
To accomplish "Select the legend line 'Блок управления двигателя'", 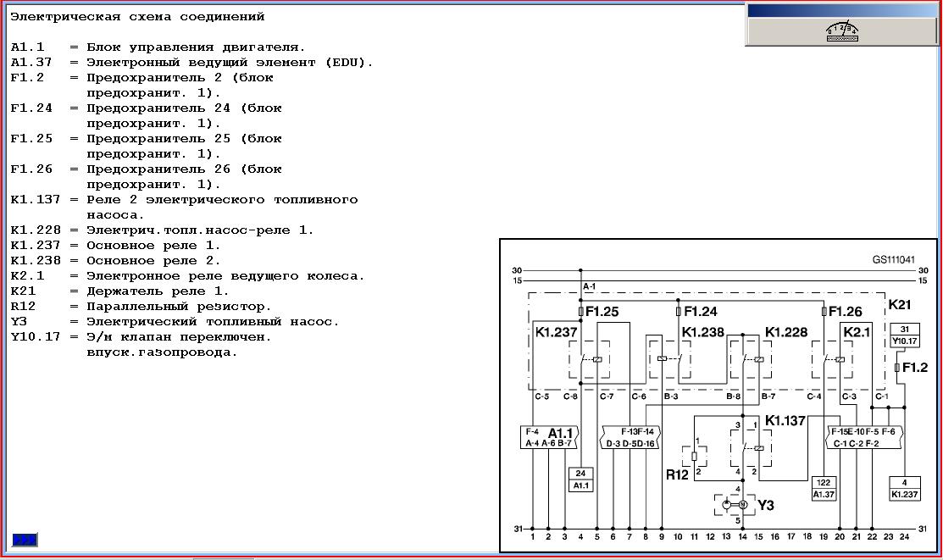I will pos(196,47).
